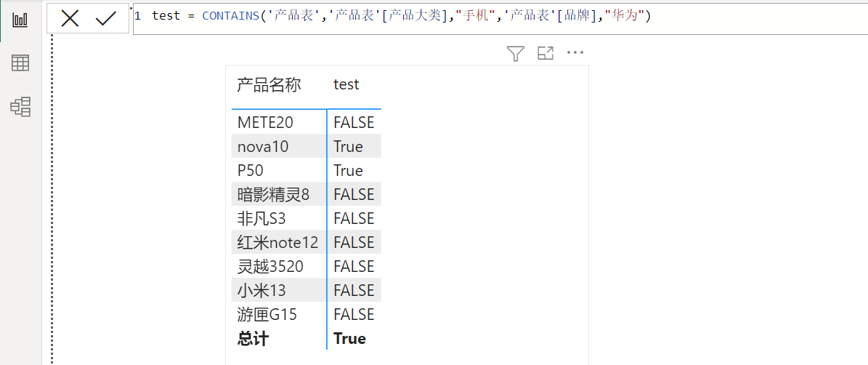Open the visual's filter icon
Image resolution: width=868 pixels, height=365 pixels.
(x=516, y=53)
